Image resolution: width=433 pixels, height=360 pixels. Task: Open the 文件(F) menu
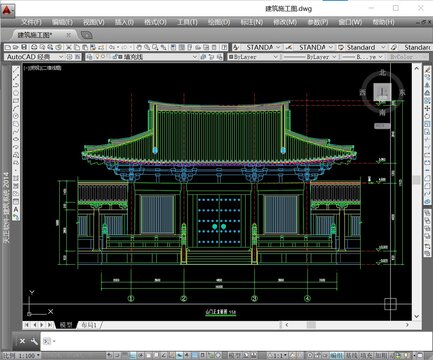click(31, 22)
